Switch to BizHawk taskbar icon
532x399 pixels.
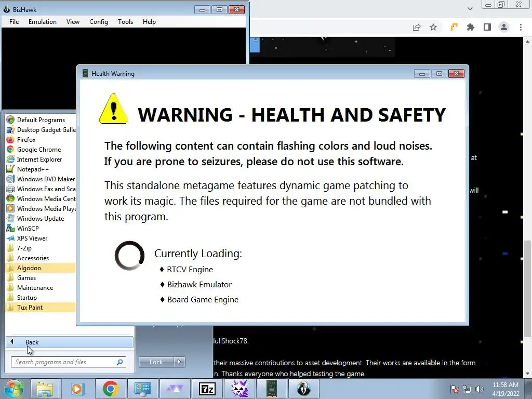click(x=303, y=389)
